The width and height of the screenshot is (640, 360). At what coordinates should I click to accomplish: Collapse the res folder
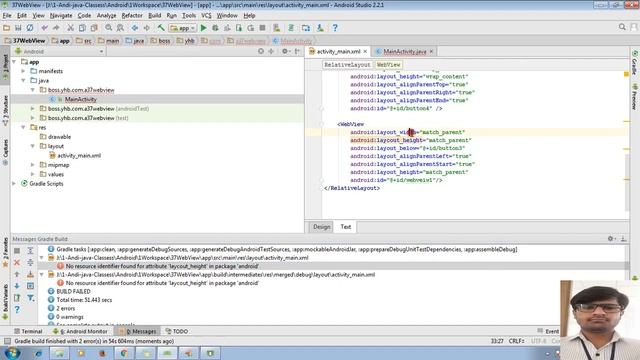coord(24,127)
